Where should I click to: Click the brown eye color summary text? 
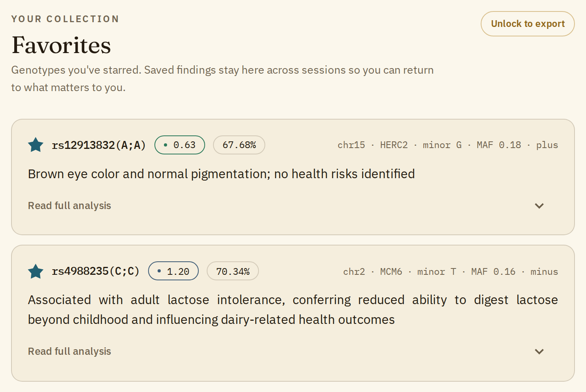point(221,174)
